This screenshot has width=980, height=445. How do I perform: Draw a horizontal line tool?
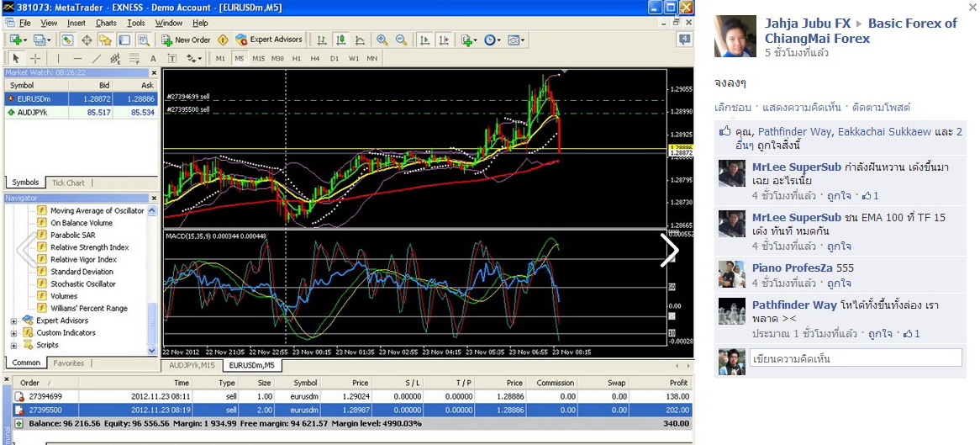(77, 58)
